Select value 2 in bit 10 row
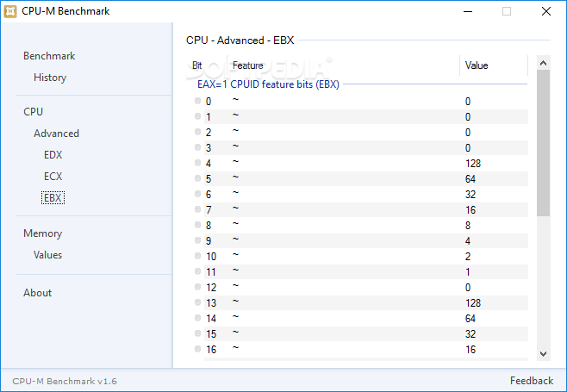 (468, 257)
